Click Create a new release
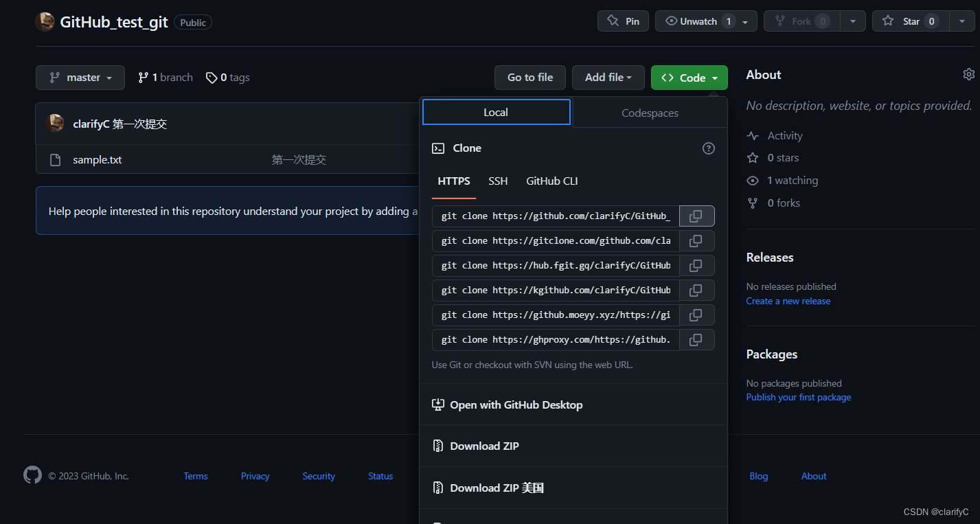Viewport: 980px width, 524px height. tap(788, 301)
